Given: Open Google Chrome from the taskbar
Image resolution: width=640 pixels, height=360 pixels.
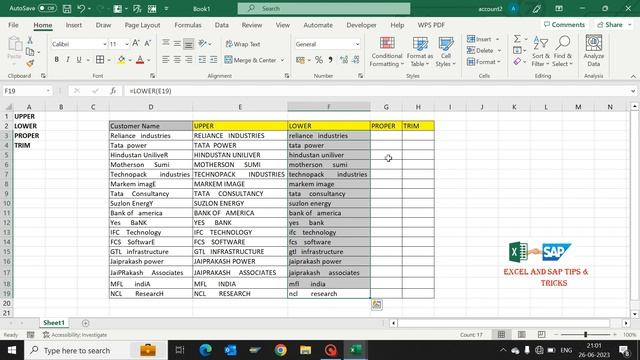Looking at the screenshot, I should point(280,350).
